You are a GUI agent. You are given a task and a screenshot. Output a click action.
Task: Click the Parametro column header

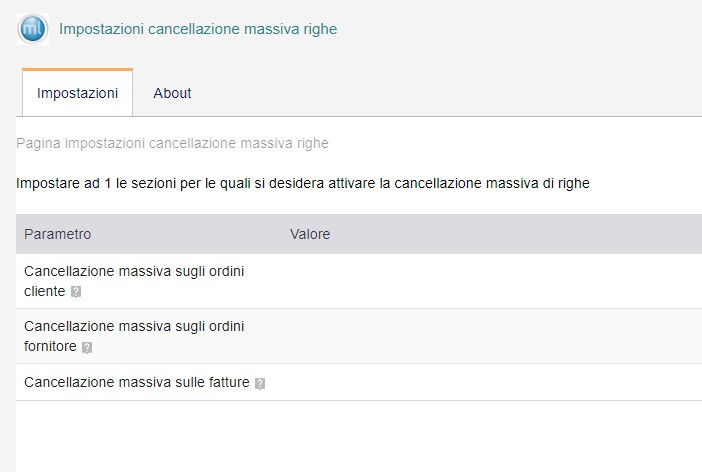(x=58, y=234)
